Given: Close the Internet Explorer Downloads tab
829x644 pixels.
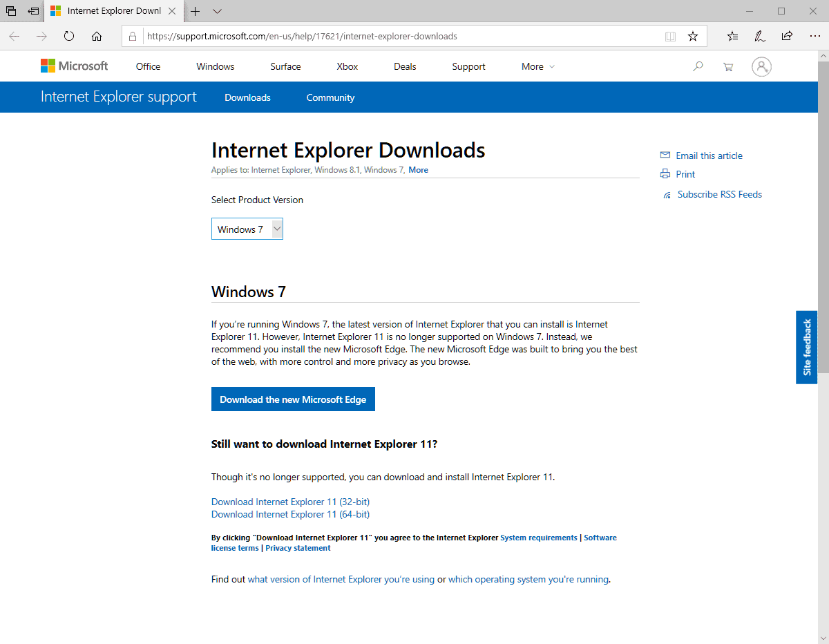Looking at the screenshot, I should click(x=173, y=11).
